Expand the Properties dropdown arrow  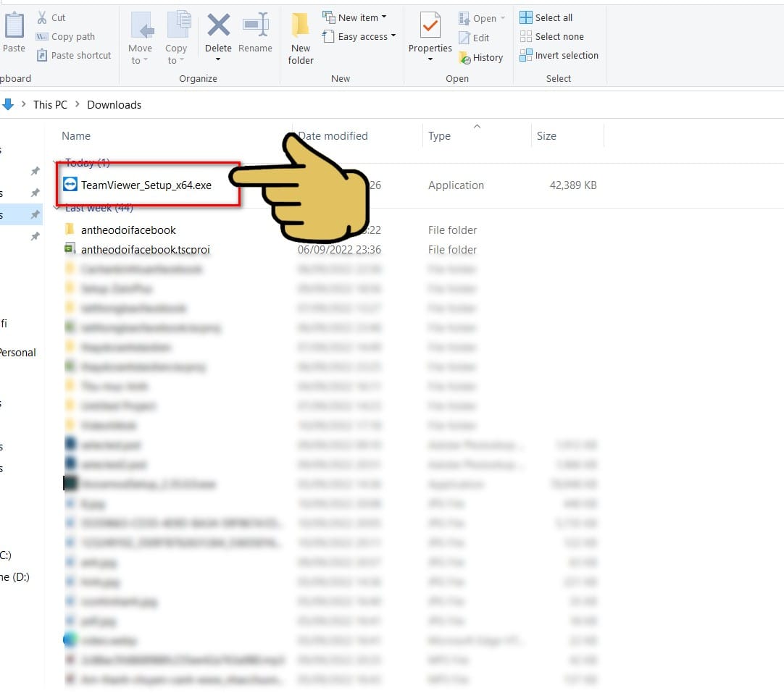point(430,59)
